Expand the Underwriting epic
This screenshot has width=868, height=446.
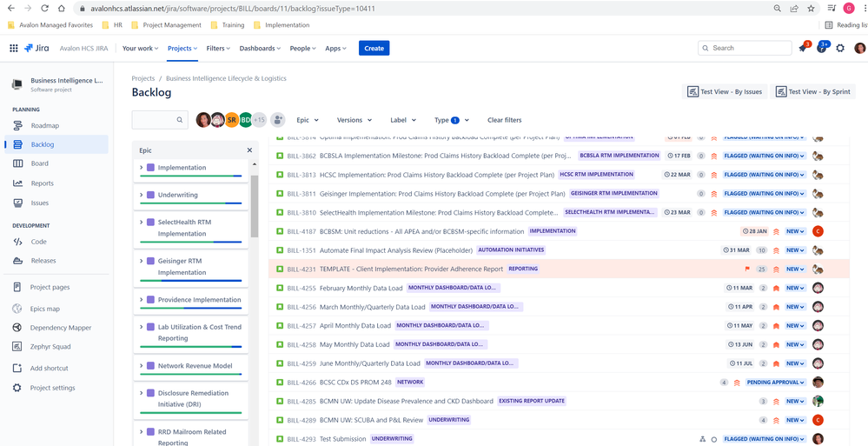point(142,195)
